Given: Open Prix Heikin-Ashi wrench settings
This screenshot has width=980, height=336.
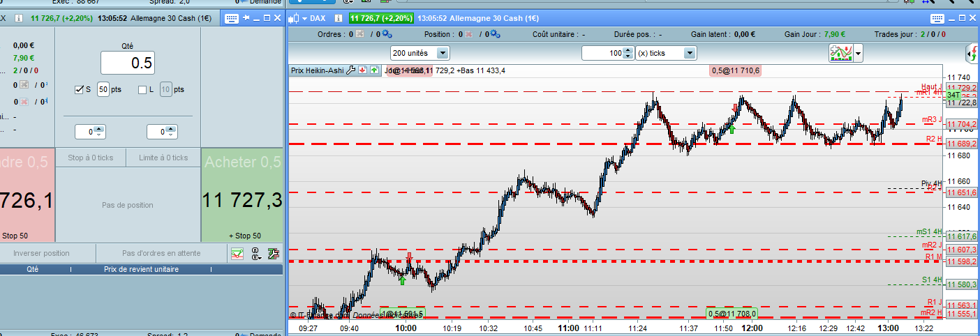Looking at the screenshot, I should [x=351, y=70].
